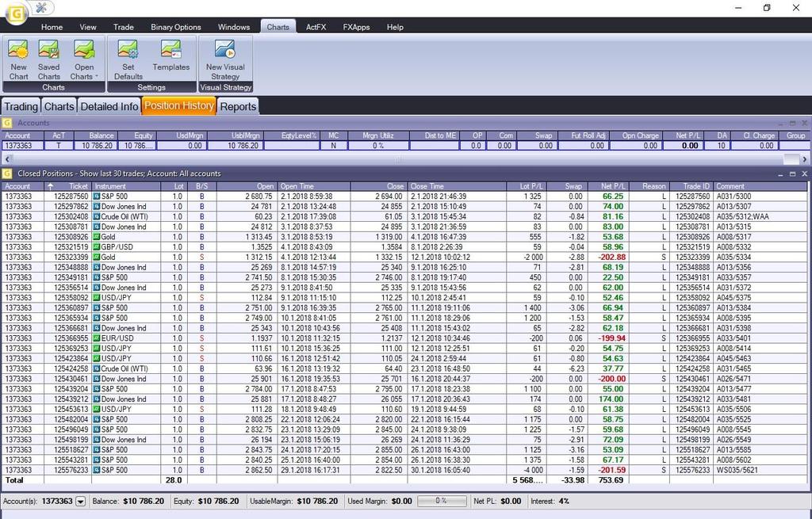Open the quick access tools icon
This screenshot has height=519, width=812.
coord(41,7)
